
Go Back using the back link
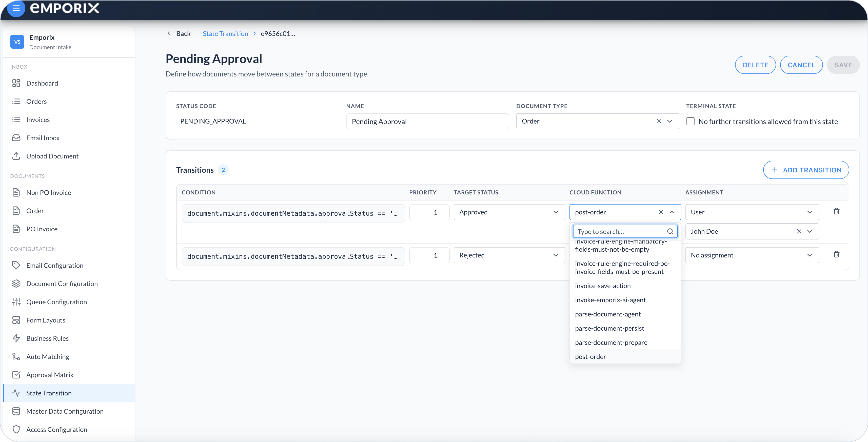179,34
